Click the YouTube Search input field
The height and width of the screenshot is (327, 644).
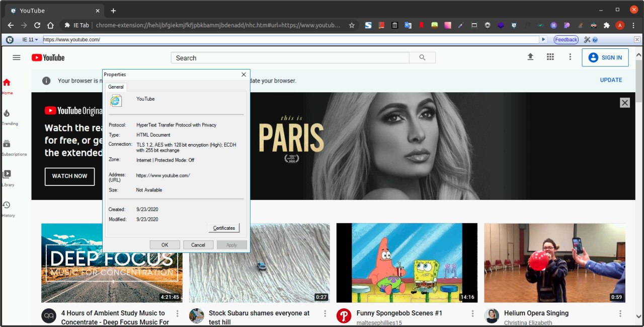coord(290,58)
